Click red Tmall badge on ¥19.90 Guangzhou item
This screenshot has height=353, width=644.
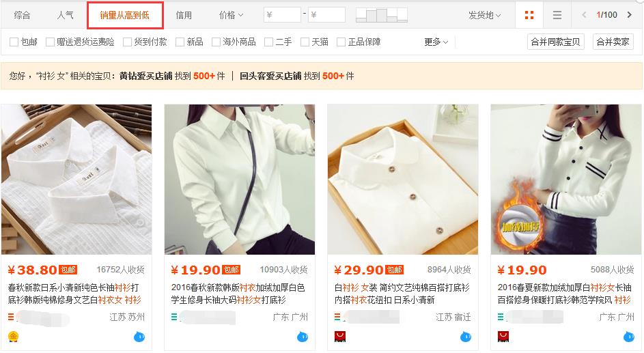[x=503, y=337]
